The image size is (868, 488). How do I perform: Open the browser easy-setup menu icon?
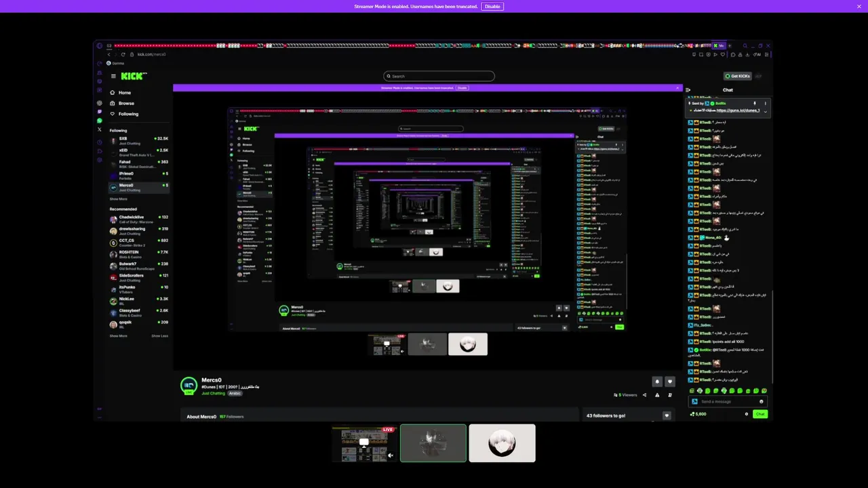767,54
